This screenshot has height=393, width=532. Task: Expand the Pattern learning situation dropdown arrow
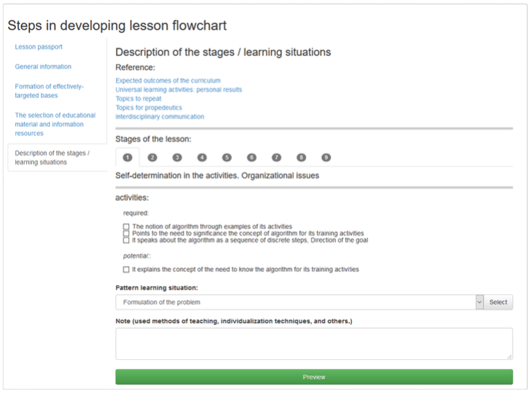pyautogui.click(x=480, y=302)
